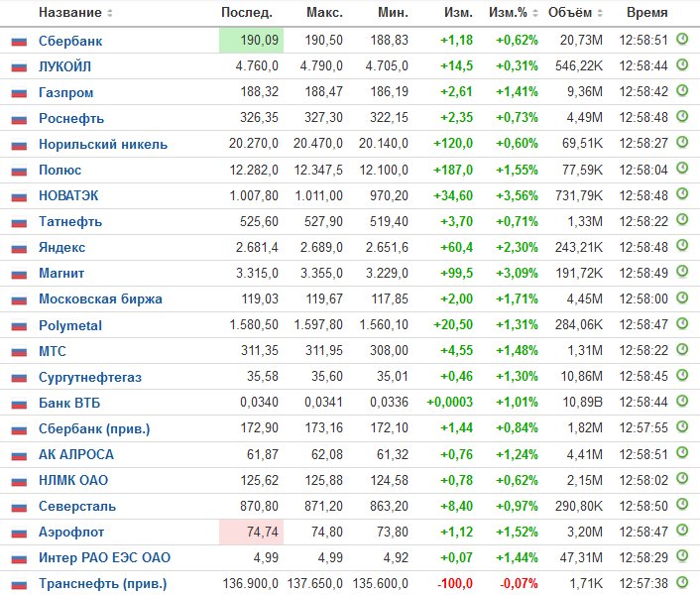Click the clock icon in the Сургутнефтегаз row
The height and width of the screenshot is (595, 700).
(682, 375)
